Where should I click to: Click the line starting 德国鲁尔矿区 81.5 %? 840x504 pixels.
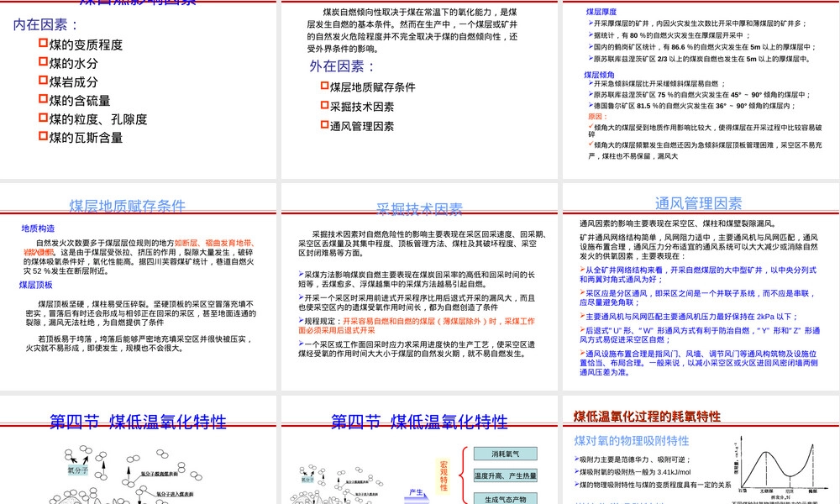(691, 106)
